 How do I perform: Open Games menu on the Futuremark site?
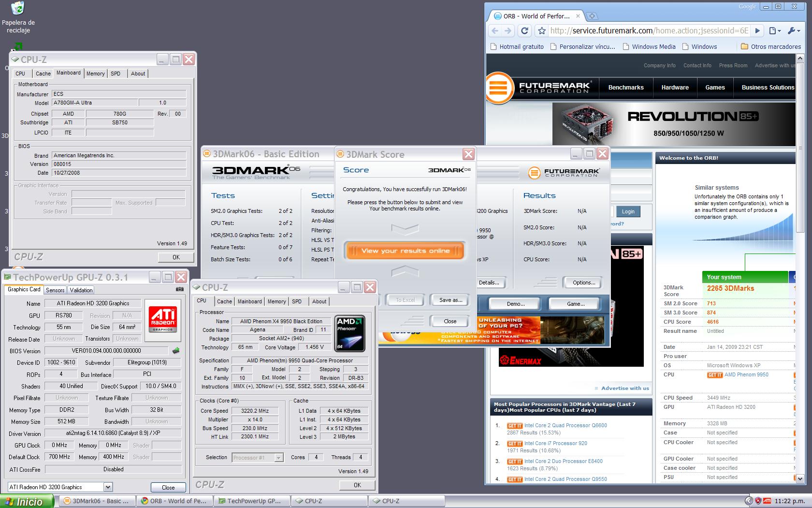pyautogui.click(x=715, y=88)
